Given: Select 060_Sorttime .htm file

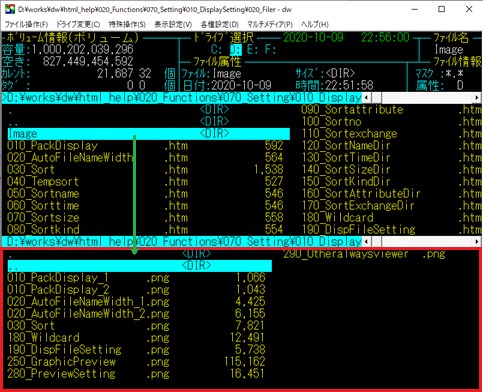Looking at the screenshot, I should [145, 206].
